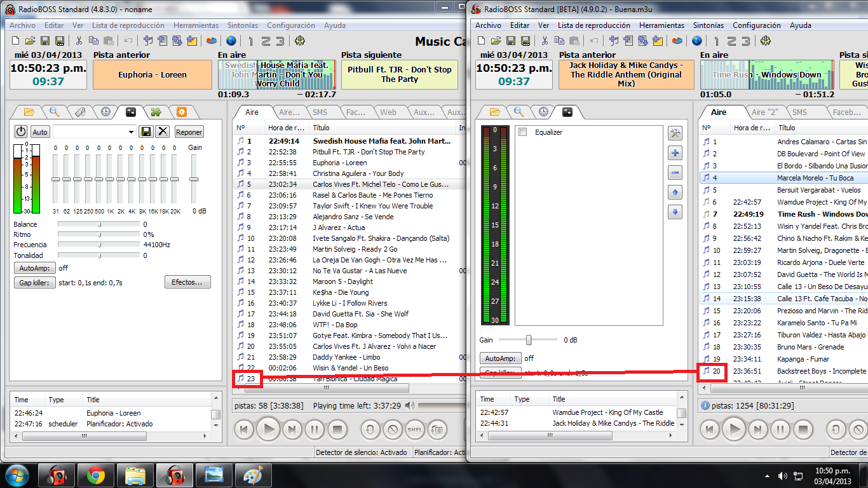Screen dimensions: 868x488
Task: Click globe icon in BETA window toolbar
Action: 697,41
